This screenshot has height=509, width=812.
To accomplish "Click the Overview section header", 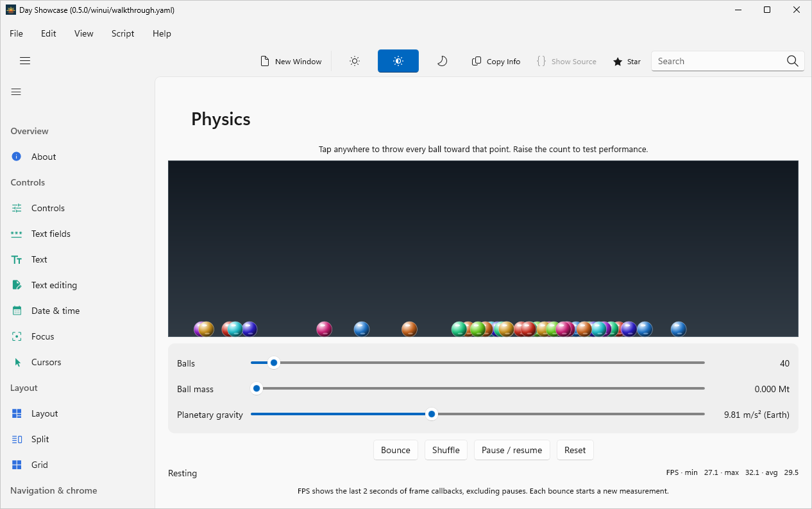I will tap(30, 131).
